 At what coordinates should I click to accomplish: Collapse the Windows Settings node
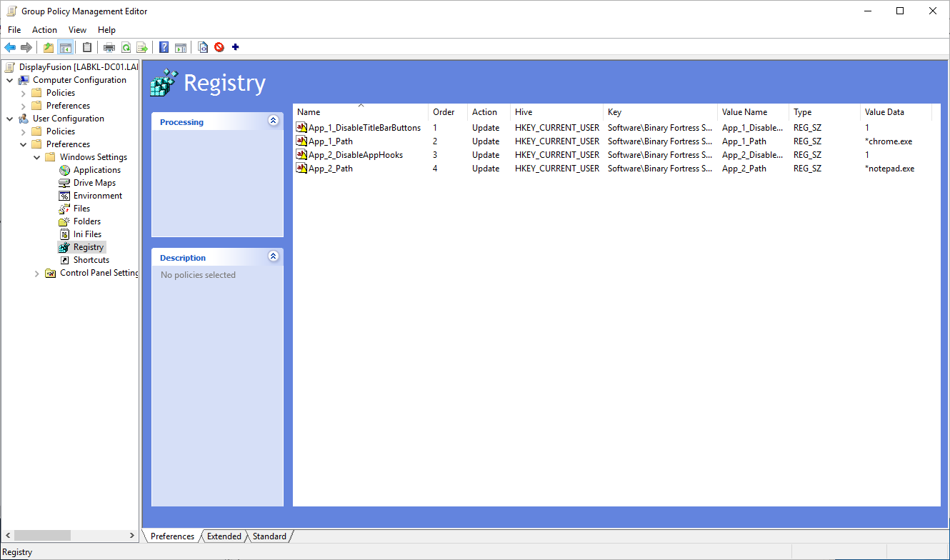(x=37, y=157)
